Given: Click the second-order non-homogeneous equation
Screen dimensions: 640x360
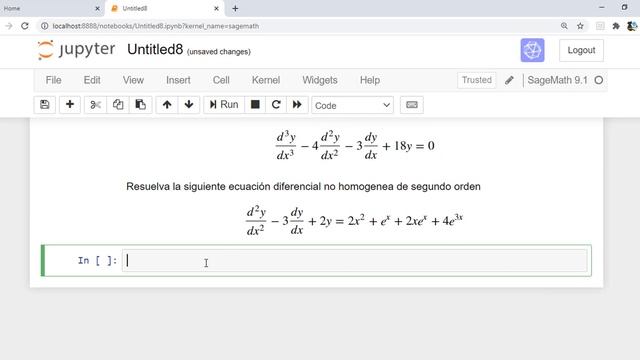Looking at the screenshot, I should click(354, 221).
